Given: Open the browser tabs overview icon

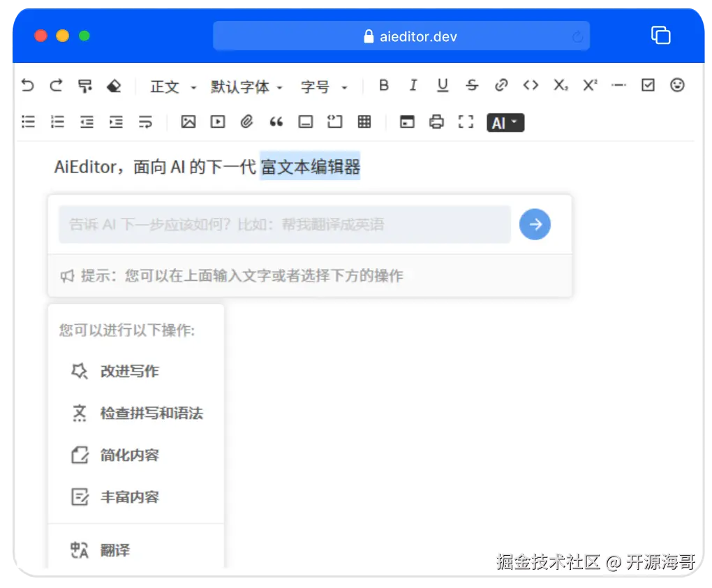Looking at the screenshot, I should pyautogui.click(x=660, y=36).
